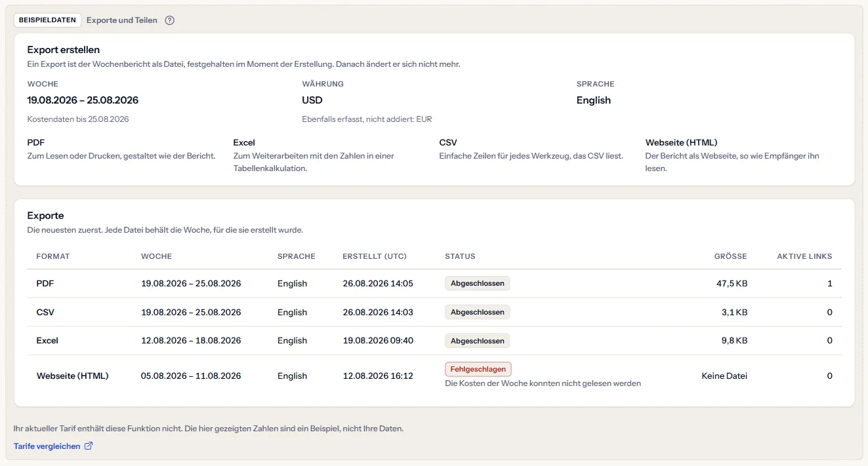The width and height of the screenshot is (868, 466).
Task: Click the GRÖSSE column header
Action: point(731,256)
